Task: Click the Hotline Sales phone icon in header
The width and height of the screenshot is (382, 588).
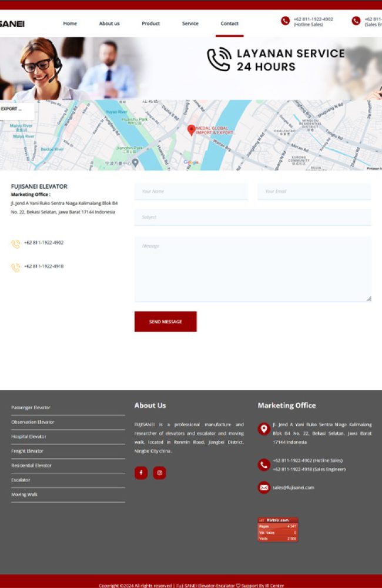Action: (x=285, y=21)
